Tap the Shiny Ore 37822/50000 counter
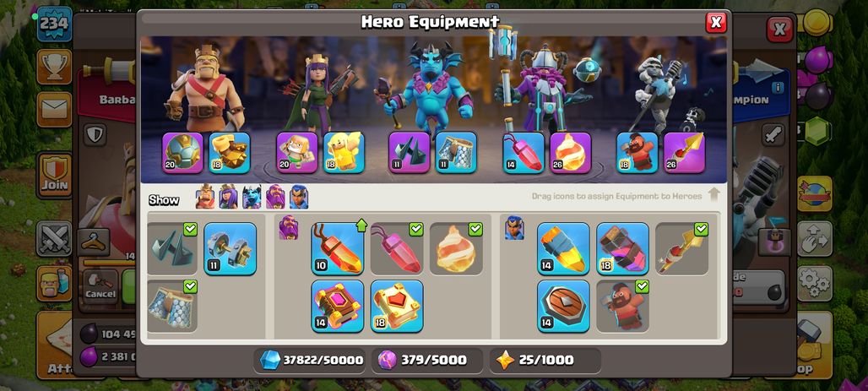The width and height of the screenshot is (868, 391). pos(310,360)
